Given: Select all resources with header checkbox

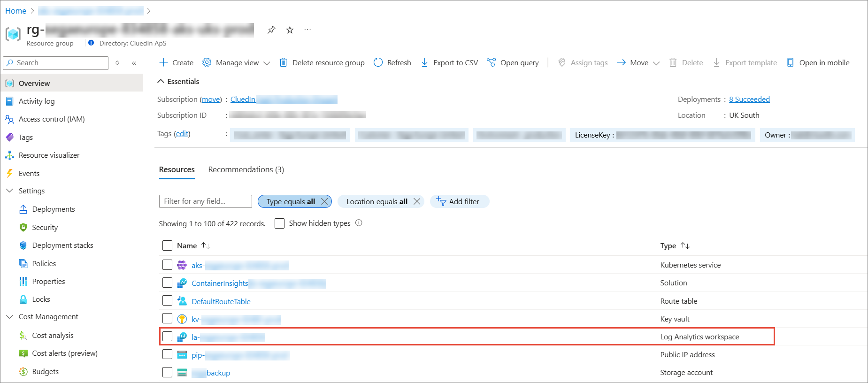Looking at the screenshot, I should pos(167,245).
